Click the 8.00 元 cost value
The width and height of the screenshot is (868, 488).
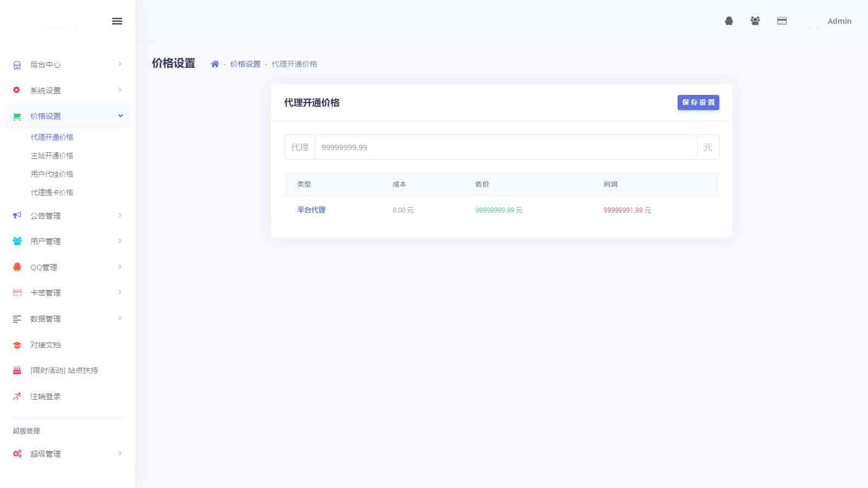(403, 210)
